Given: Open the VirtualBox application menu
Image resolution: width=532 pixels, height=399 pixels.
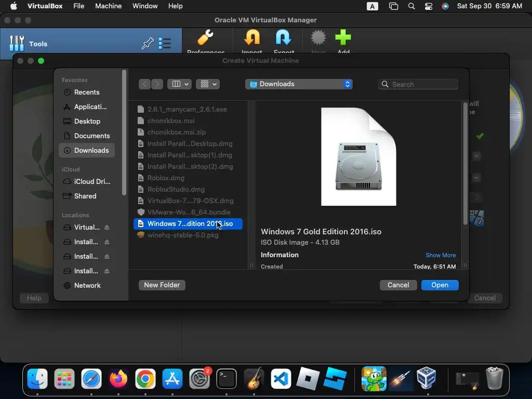Looking at the screenshot, I should (45, 6).
